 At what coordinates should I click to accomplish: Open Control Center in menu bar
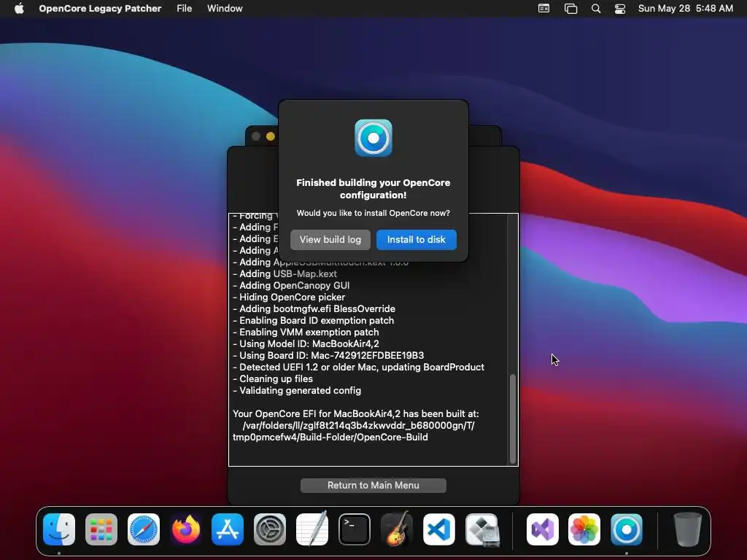tap(620, 8)
